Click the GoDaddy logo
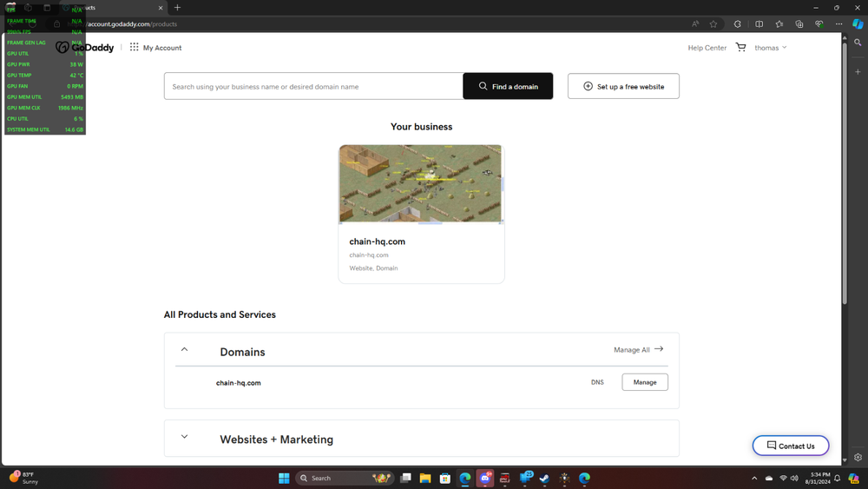This screenshot has height=489, width=868. [x=85, y=48]
